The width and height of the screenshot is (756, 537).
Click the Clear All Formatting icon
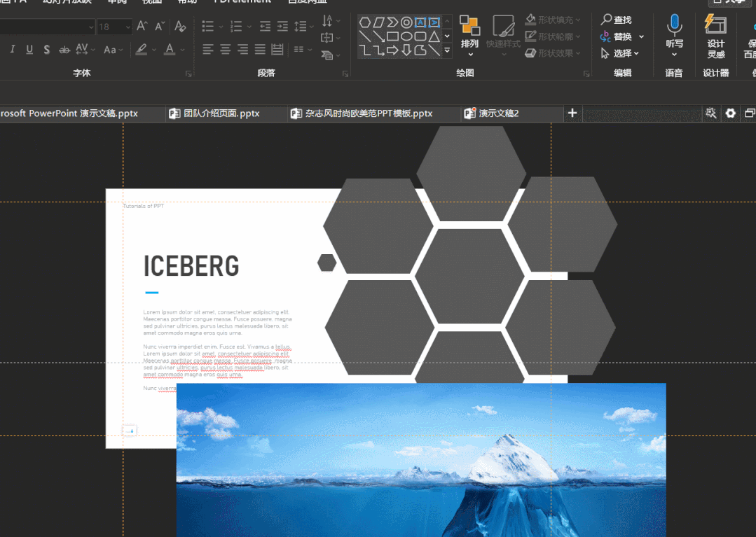(180, 27)
